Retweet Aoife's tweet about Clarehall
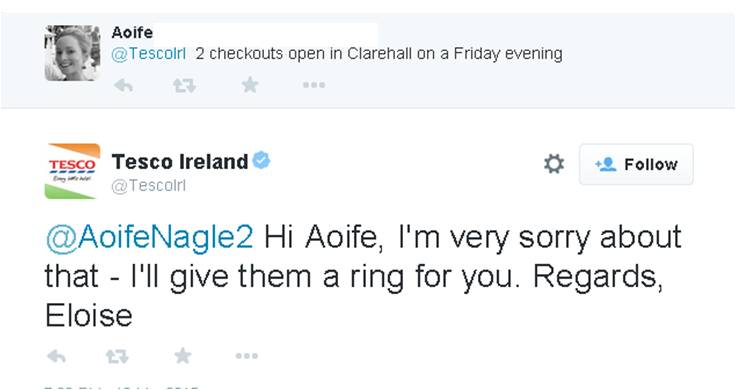Image resolution: width=736 pixels, height=390 pixels. pos(184,85)
